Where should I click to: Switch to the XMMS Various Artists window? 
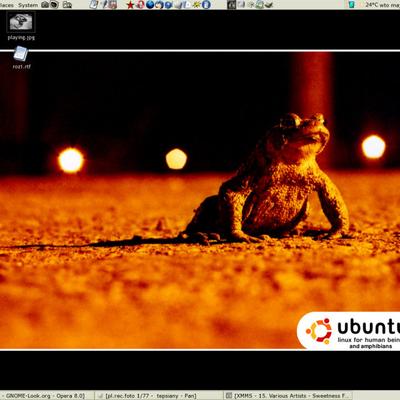point(288,396)
